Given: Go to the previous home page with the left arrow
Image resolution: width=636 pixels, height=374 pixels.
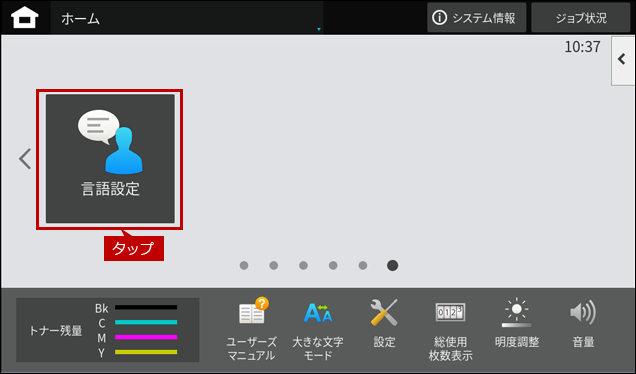Looking at the screenshot, I should click(25, 159).
